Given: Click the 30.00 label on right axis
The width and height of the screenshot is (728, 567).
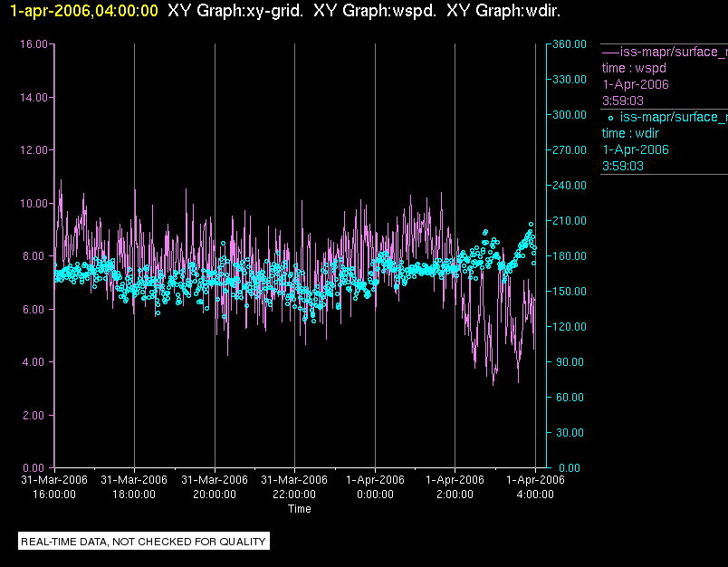Looking at the screenshot, I should pos(570,432).
